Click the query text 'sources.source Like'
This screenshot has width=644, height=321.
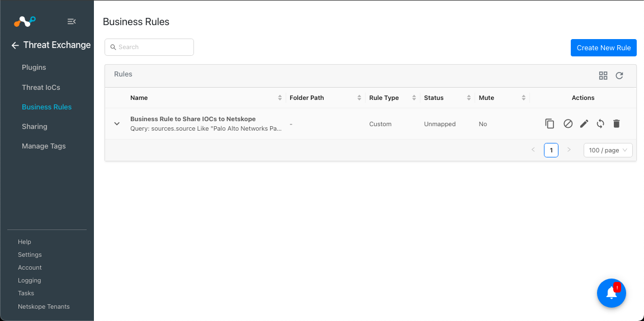180,128
